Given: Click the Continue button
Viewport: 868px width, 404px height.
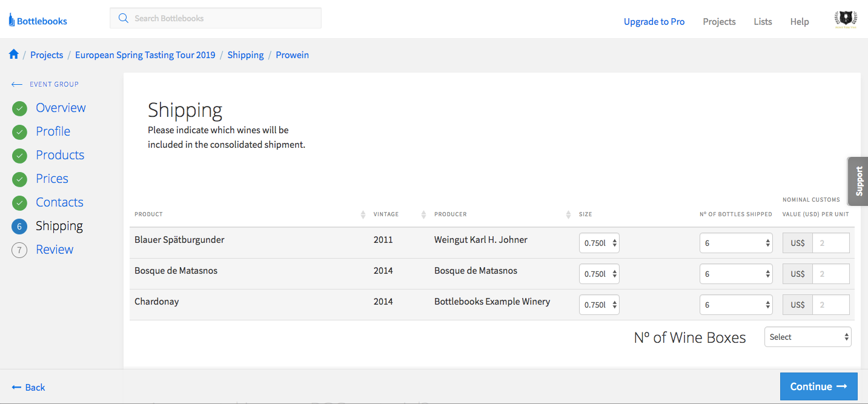Looking at the screenshot, I should click(818, 386).
